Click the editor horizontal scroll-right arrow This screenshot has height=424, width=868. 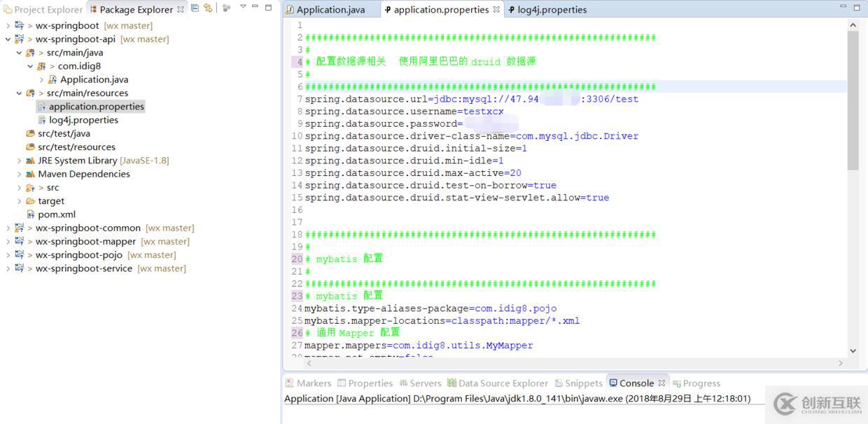coord(841,363)
